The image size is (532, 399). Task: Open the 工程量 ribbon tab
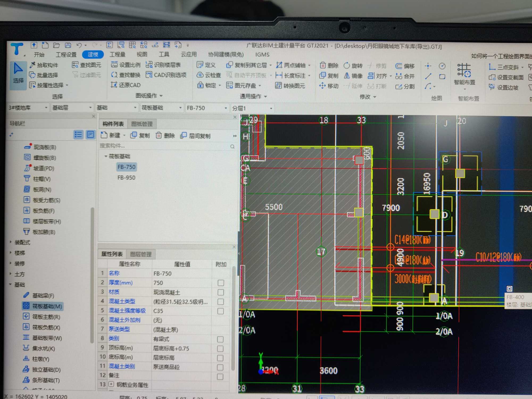[x=117, y=54]
